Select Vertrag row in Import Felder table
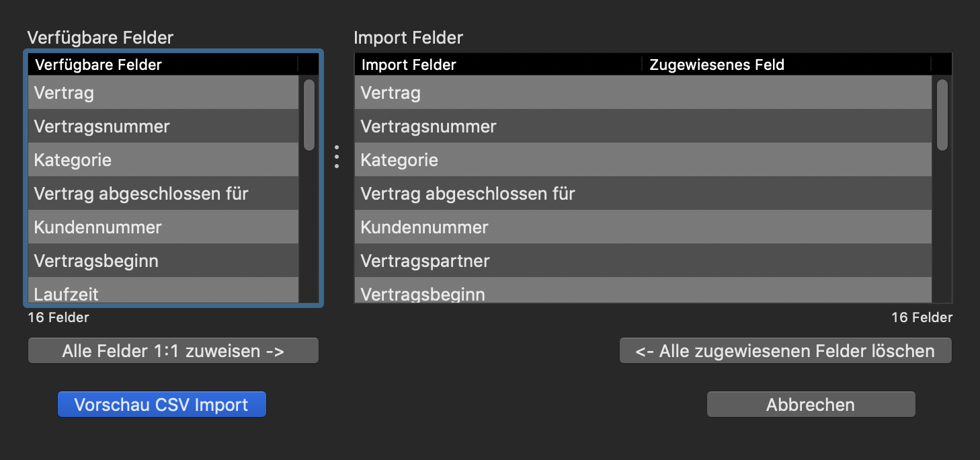980x460 pixels. point(642,93)
